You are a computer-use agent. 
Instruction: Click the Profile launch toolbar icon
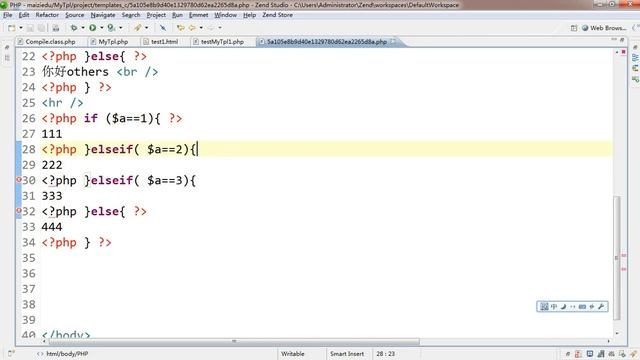[x=111, y=28]
